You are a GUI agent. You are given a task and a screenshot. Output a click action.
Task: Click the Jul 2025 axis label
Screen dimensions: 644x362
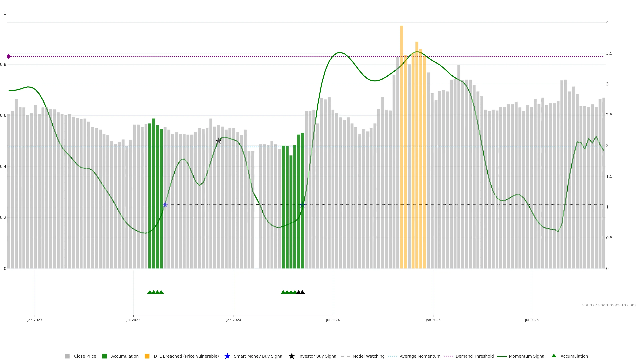coord(531,320)
